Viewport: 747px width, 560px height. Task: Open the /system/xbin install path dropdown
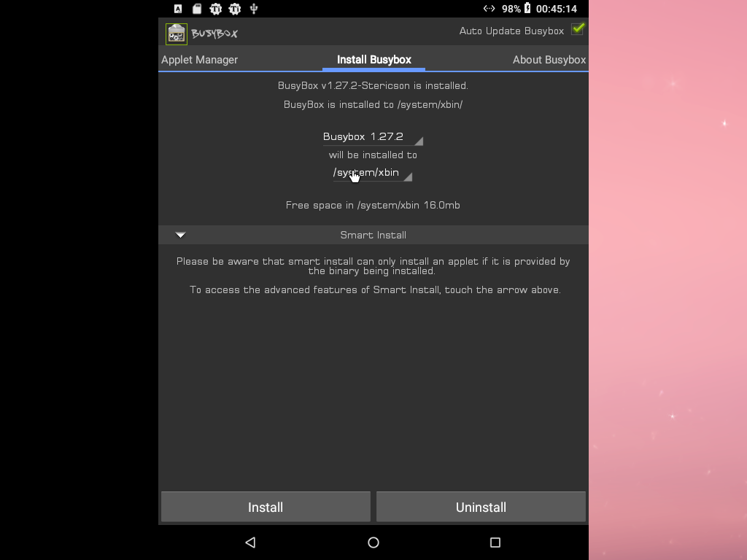click(x=373, y=173)
